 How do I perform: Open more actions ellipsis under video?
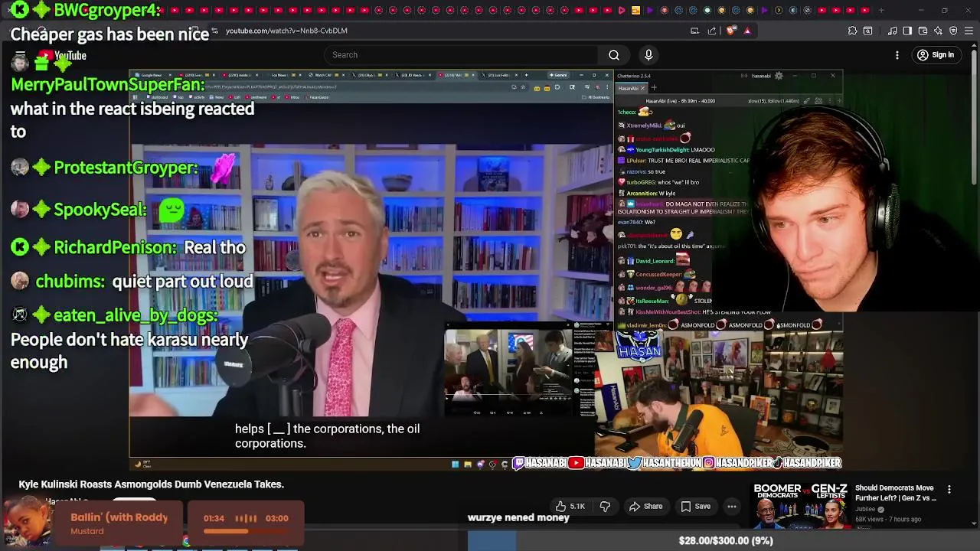click(732, 506)
